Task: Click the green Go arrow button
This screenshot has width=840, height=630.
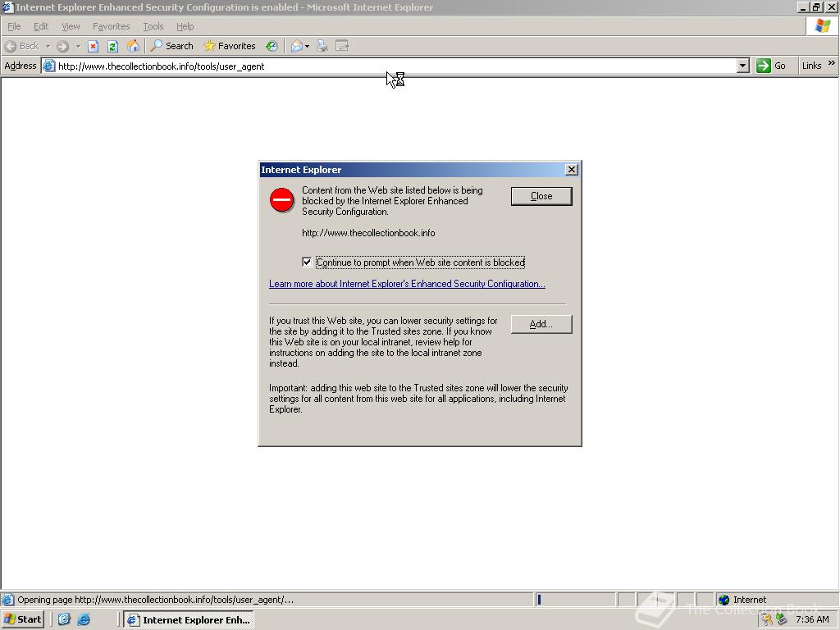Action: (x=764, y=66)
